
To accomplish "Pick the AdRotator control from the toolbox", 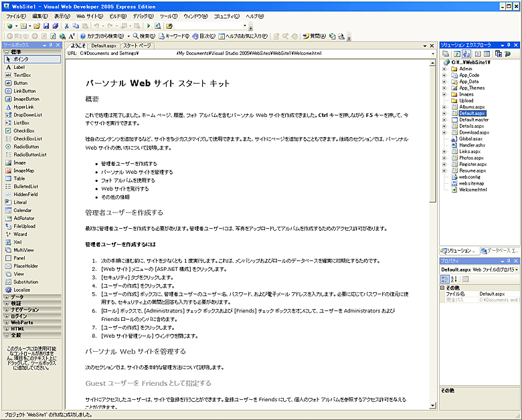I will [23, 218].
